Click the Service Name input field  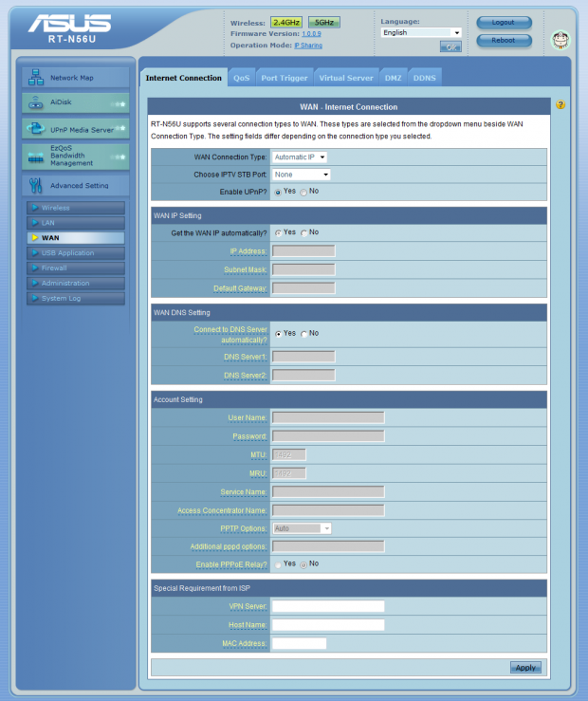pos(328,491)
